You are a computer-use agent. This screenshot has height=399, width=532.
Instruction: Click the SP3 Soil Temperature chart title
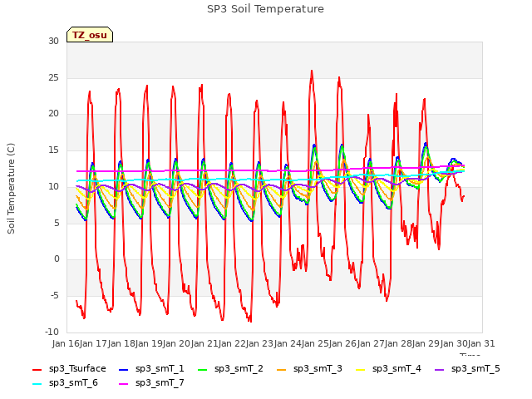(x=265, y=9)
